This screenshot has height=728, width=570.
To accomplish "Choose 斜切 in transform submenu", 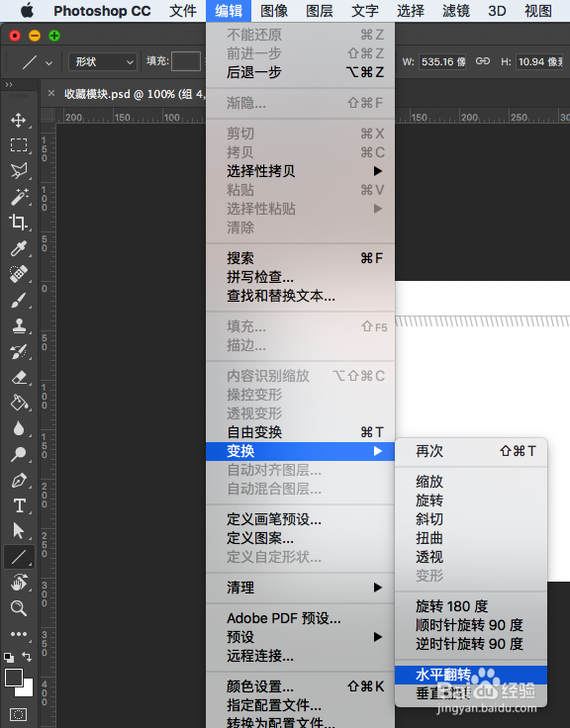I will coord(471,519).
